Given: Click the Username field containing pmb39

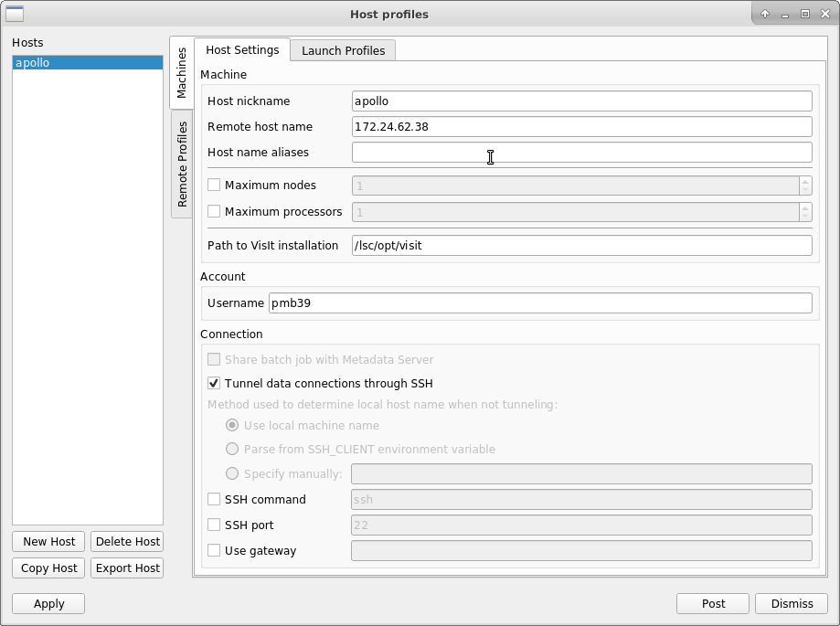Looking at the screenshot, I should (539, 303).
